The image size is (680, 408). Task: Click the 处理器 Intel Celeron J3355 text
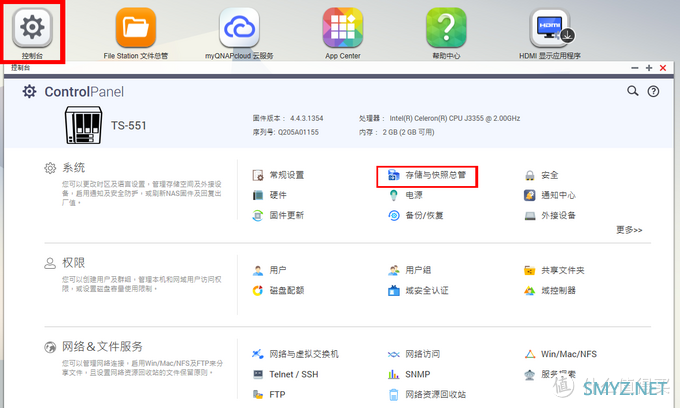click(x=440, y=118)
